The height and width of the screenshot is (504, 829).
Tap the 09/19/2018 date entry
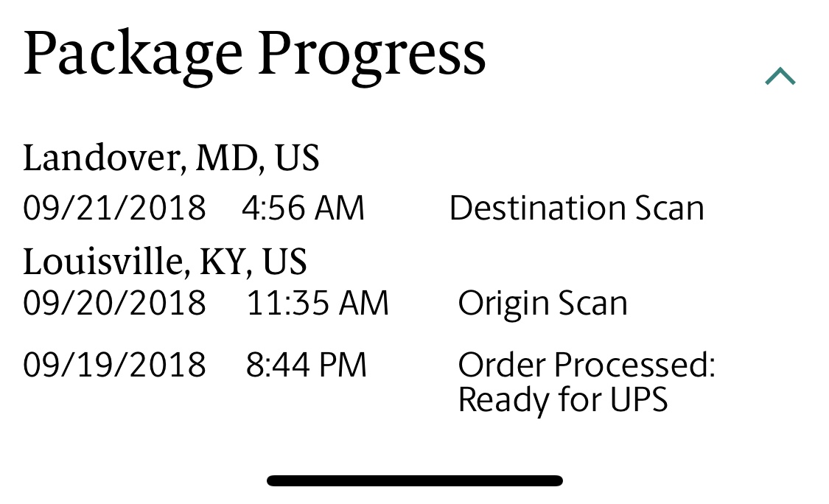(x=114, y=365)
